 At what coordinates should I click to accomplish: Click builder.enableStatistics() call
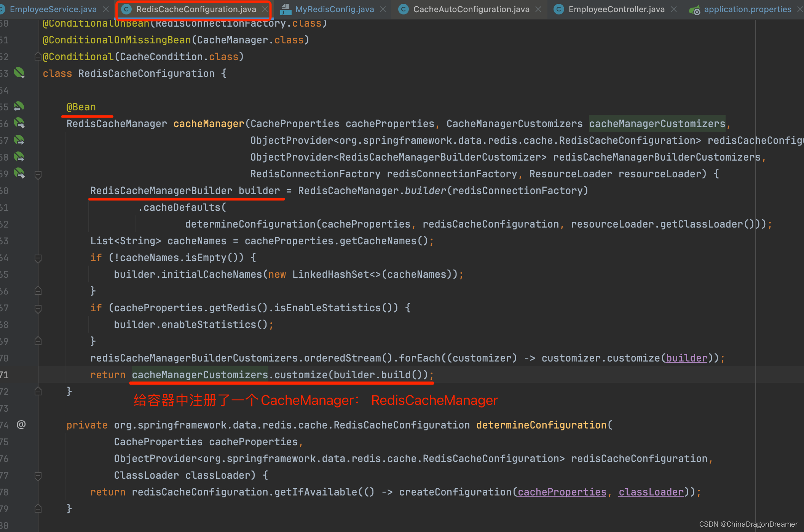(191, 325)
